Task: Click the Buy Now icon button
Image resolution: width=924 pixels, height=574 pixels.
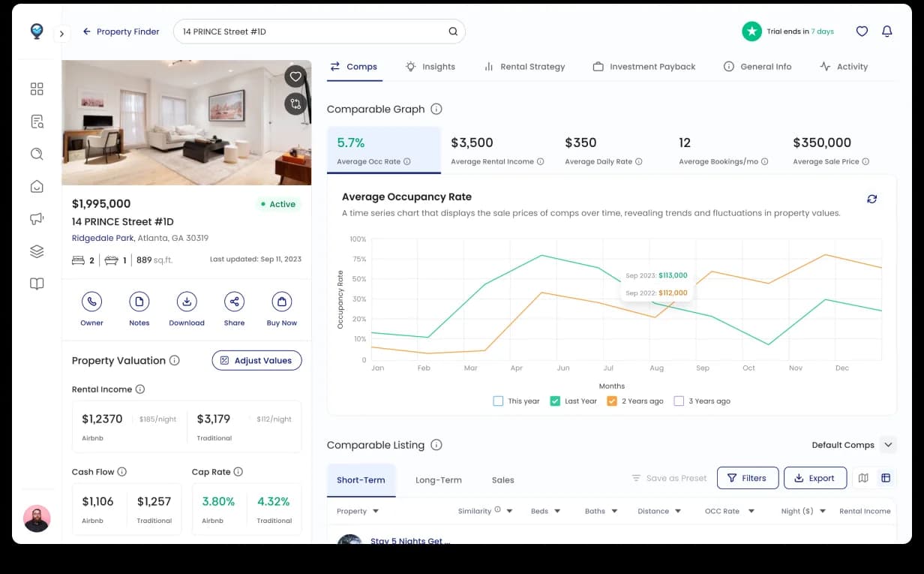Action: (282, 302)
